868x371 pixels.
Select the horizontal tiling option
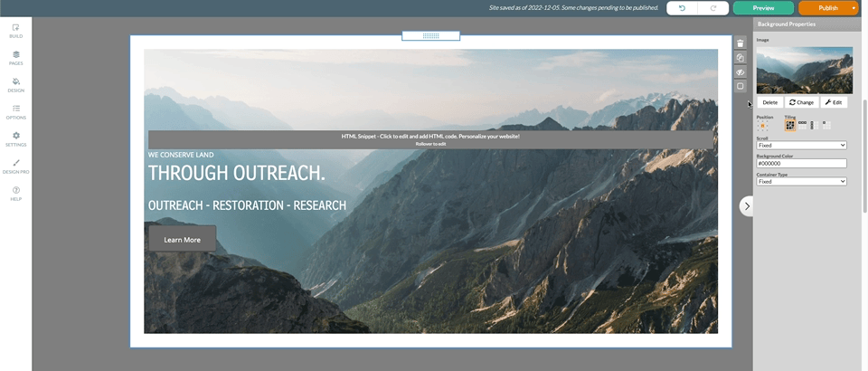click(802, 125)
